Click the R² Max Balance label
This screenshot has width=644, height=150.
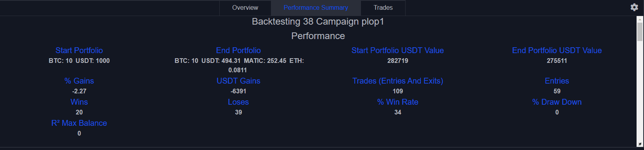pos(79,123)
